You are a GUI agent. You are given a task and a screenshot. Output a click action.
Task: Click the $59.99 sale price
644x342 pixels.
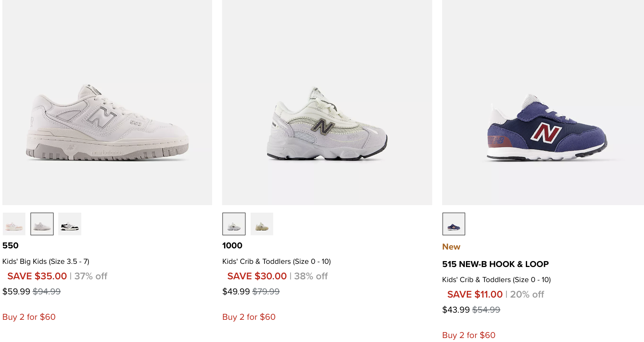tap(16, 292)
